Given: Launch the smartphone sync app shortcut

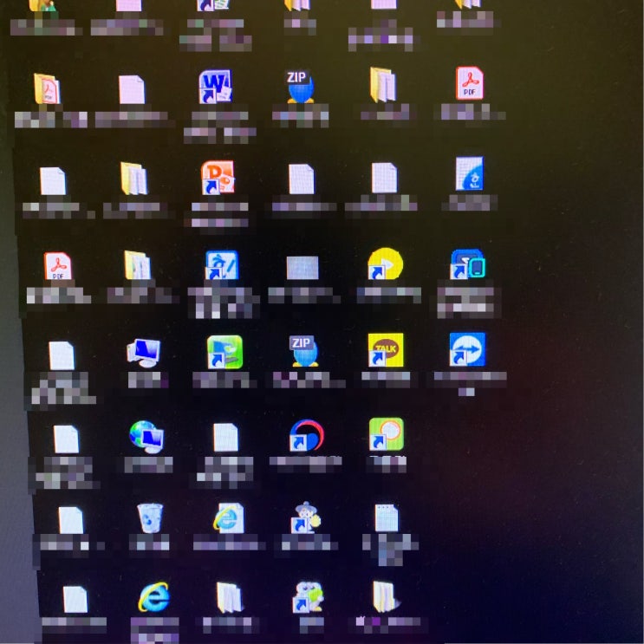Looking at the screenshot, I should click(x=468, y=264).
